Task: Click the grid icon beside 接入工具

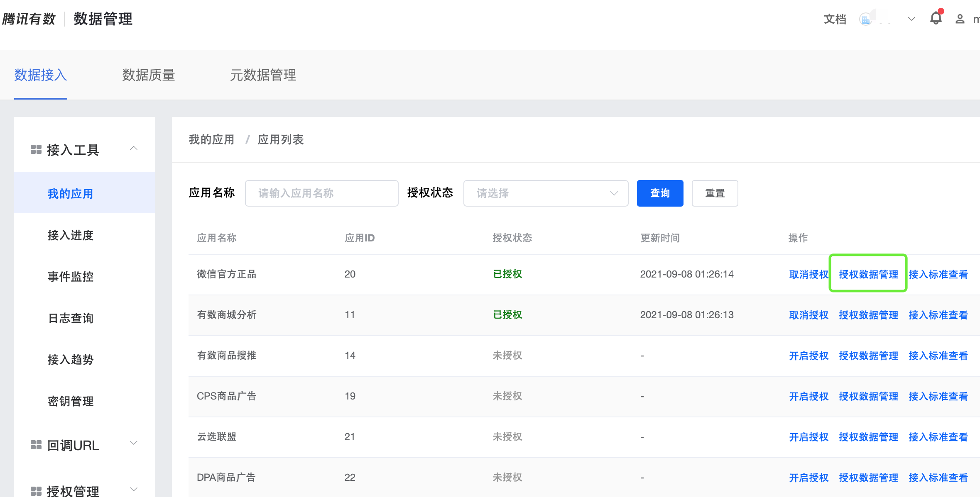Action: pyautogui.click(x=36, y=149)
